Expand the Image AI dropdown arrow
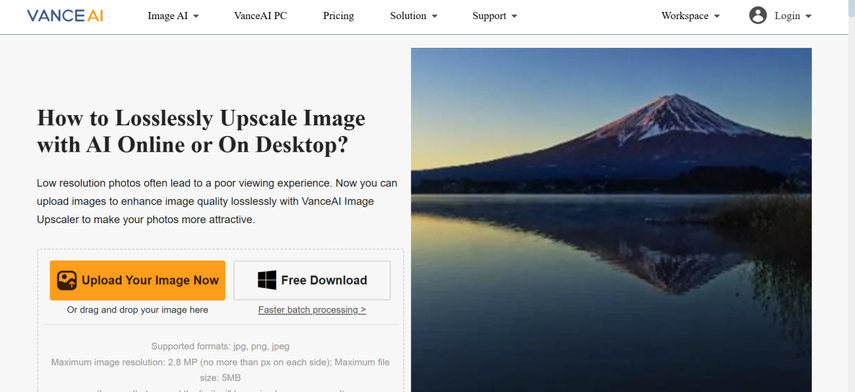The image size is (855, 392). [x=196, y=16]
